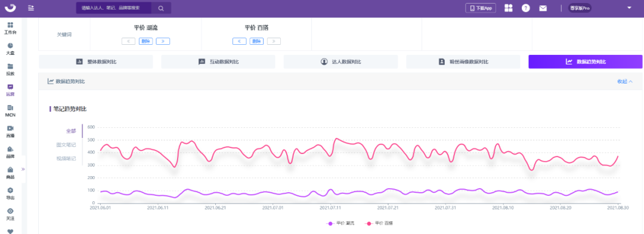
Task: Select the 图文笔记 note type filter
Action: point(66,145)
